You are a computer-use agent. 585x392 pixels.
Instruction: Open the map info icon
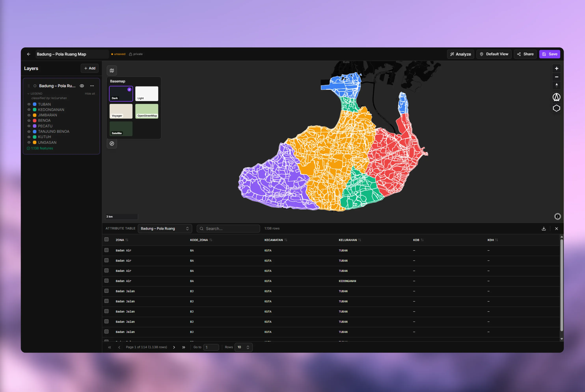click(557, 216)
